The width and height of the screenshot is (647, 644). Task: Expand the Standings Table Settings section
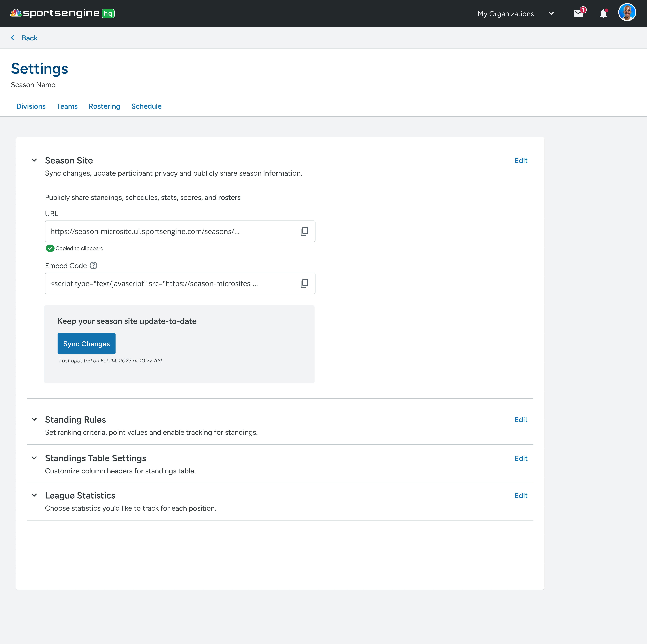tap(34, 458)
